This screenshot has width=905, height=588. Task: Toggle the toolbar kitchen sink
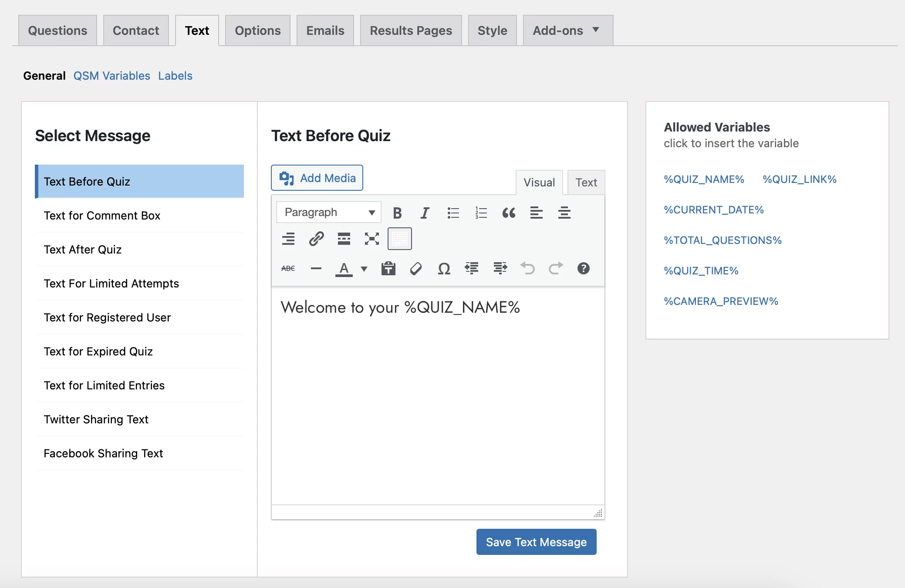[x=400, y=239]
